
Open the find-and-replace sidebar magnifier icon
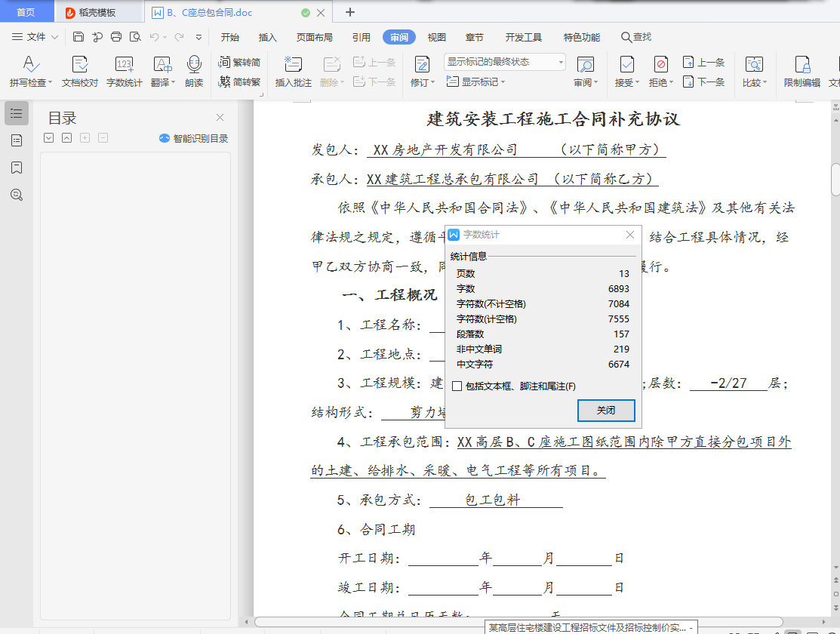(x=17, y=195)
